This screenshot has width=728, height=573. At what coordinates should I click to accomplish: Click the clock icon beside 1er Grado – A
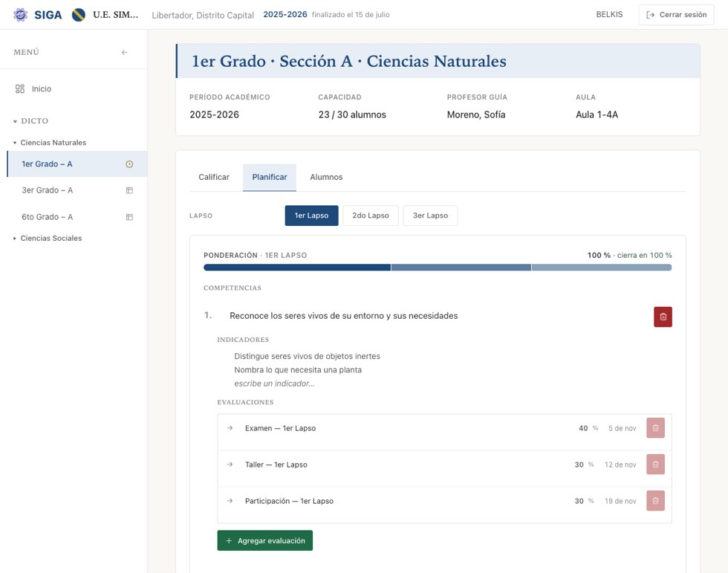129,164
